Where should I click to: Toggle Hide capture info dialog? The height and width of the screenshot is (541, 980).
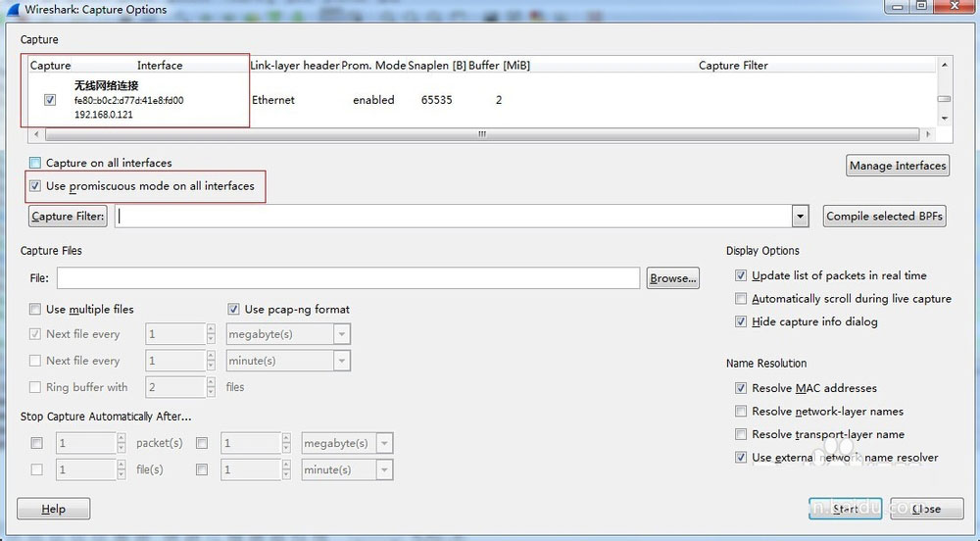point(741,321)
